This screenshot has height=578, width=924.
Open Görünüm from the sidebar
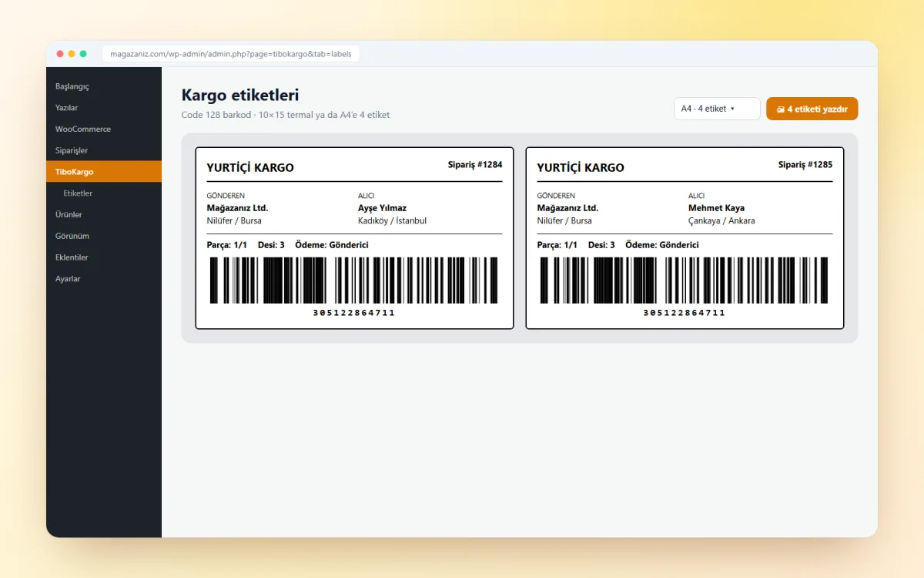(x=104, y=236)
